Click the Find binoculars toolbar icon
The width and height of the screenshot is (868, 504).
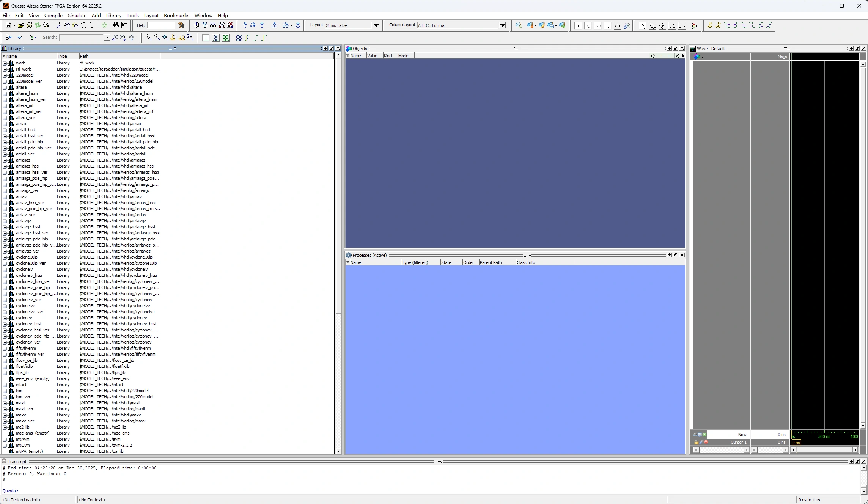[x=116, y=25]
